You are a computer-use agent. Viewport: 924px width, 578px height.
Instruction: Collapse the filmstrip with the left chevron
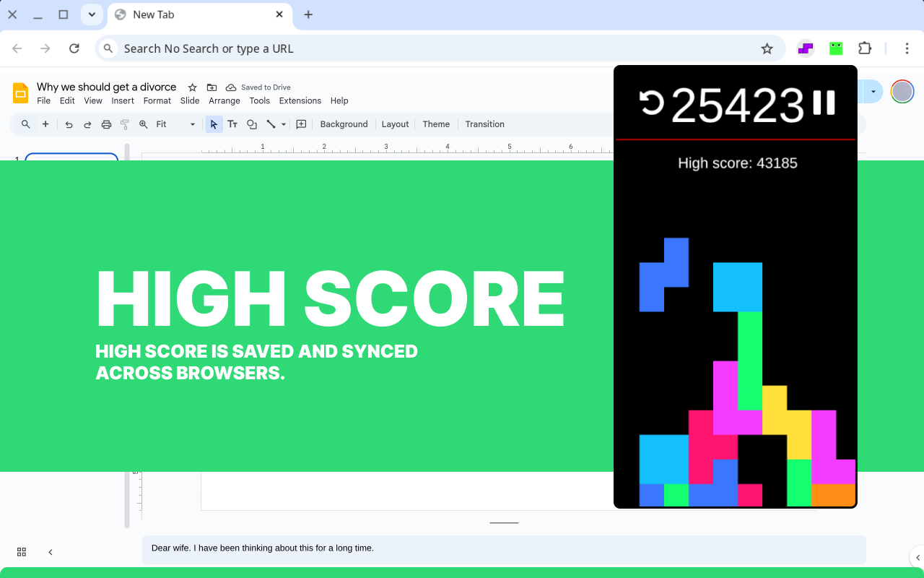(51, 552)
